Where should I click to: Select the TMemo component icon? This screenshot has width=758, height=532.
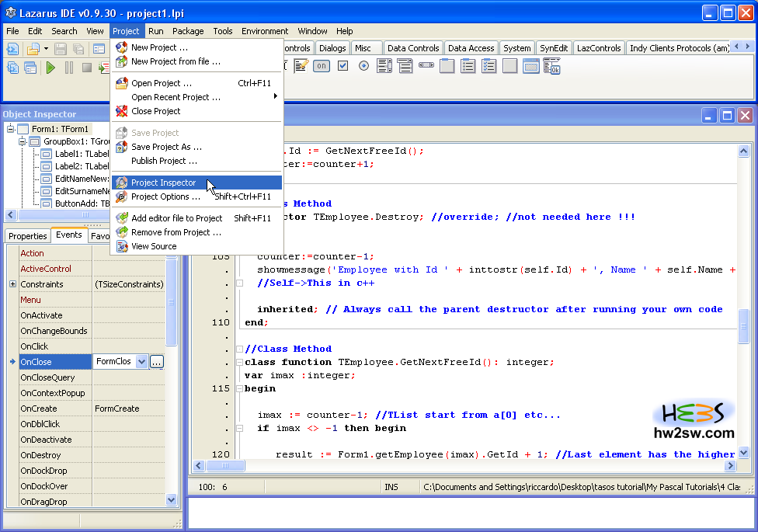(301, 66)
